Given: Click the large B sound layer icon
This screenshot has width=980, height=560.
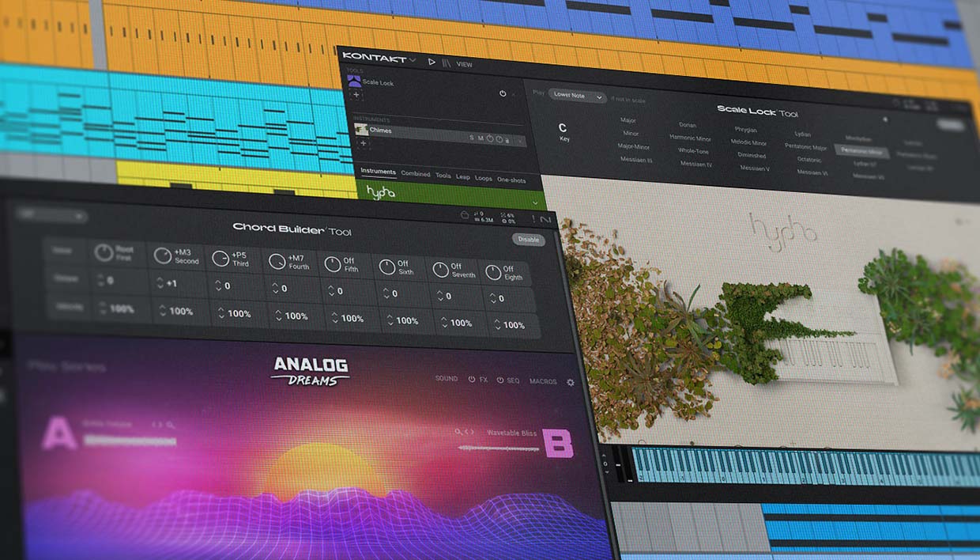Looking at the screenshot, I should pyautogui.click(x=558, y=444).
